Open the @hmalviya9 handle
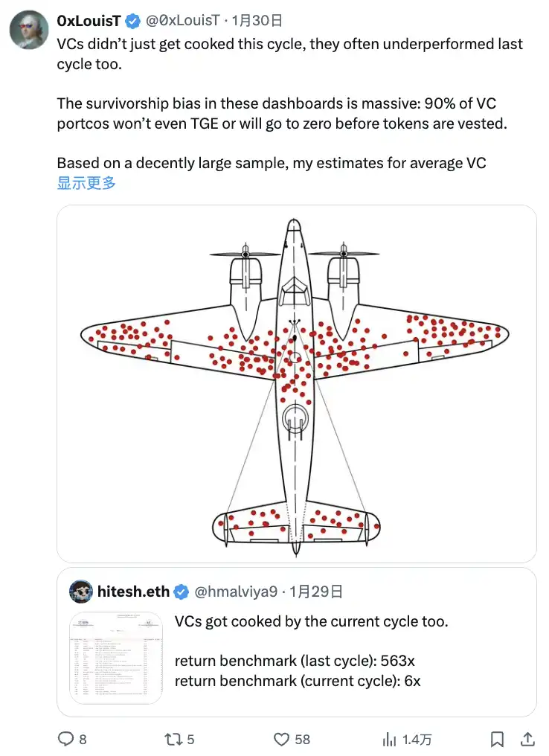549x756 pixels. click(x=235, y=592)
